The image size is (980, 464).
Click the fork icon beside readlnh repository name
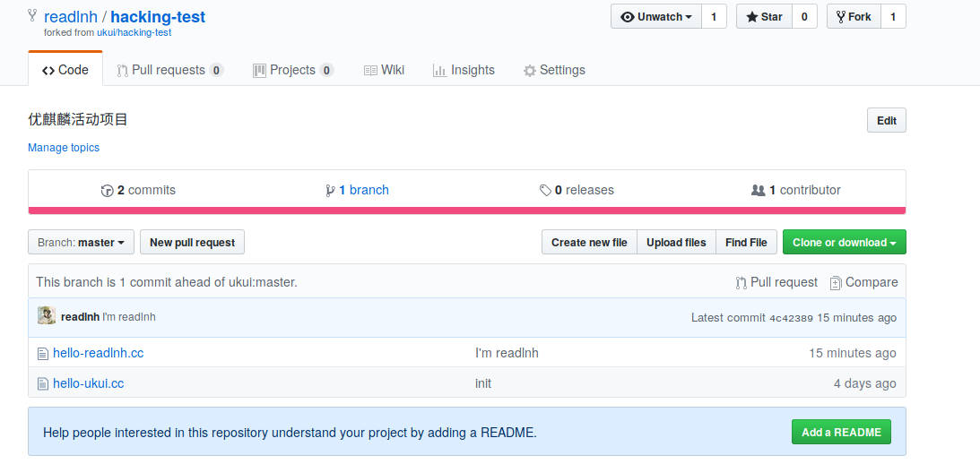pyautogui.click(x=32, y=15)
